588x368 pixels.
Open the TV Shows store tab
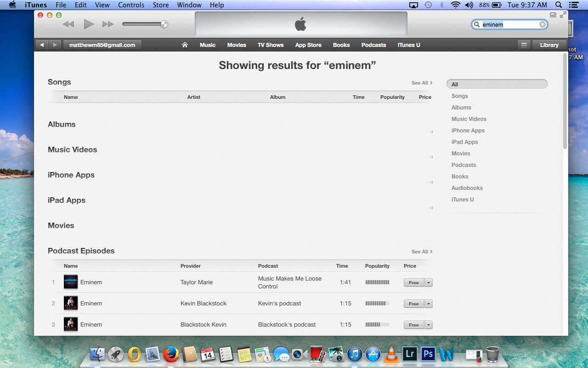tap(271, 45)
